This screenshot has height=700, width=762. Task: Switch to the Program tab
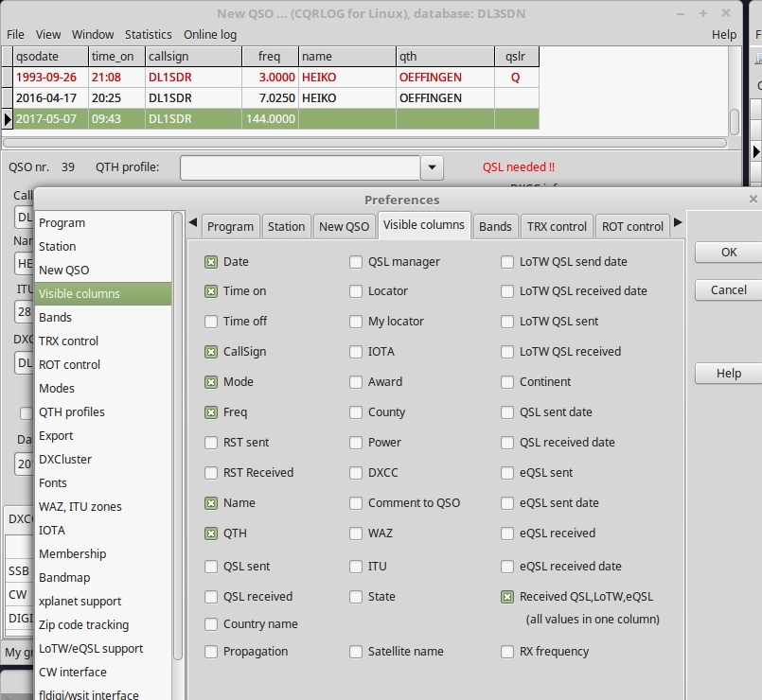(x=230, y=227)
